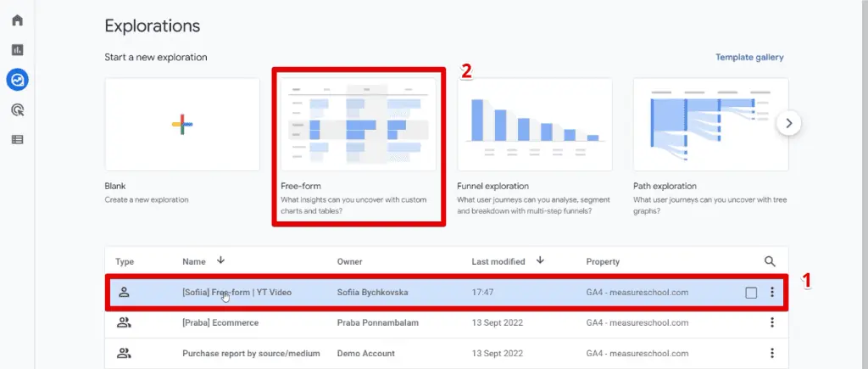Open Configure table icon in sidebar
868x369 pixels.
coord(17,139)
